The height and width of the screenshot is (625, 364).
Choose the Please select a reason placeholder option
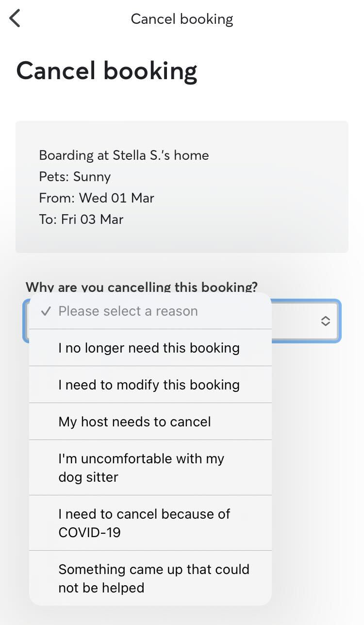pos(128,311)
